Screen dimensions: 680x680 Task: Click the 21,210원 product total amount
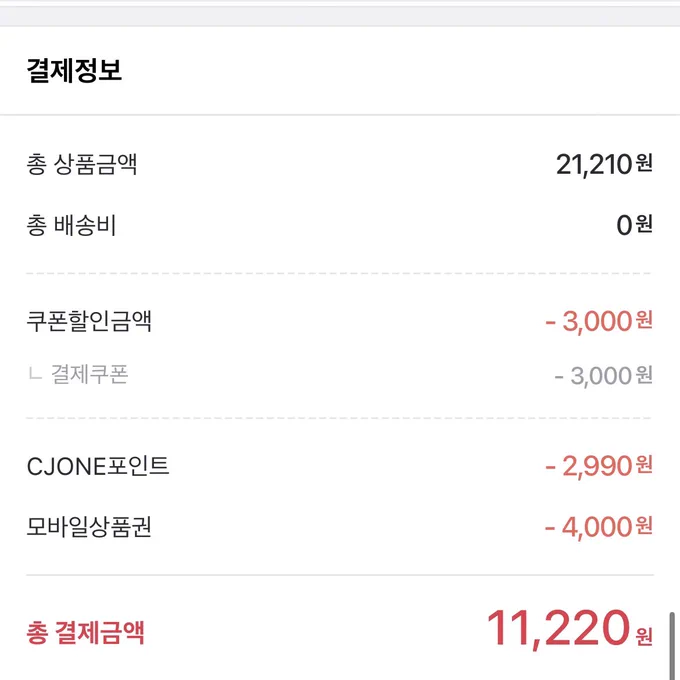tap(604, 165)
